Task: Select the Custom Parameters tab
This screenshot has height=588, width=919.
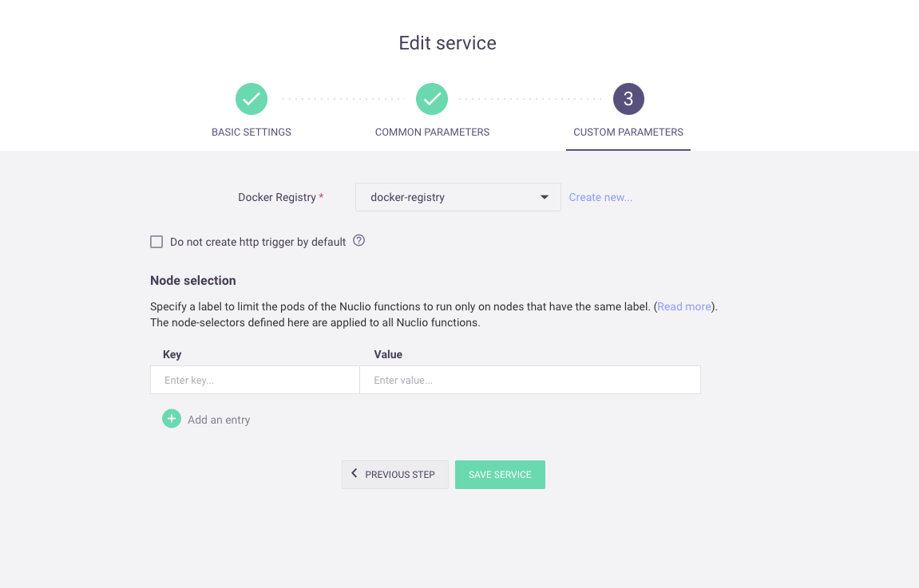Action: point(628,132)
